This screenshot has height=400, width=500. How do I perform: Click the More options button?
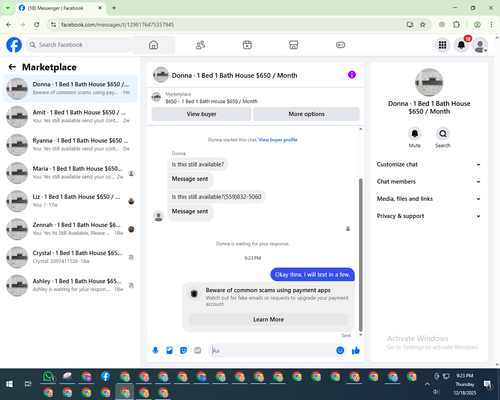pos(306,114)
